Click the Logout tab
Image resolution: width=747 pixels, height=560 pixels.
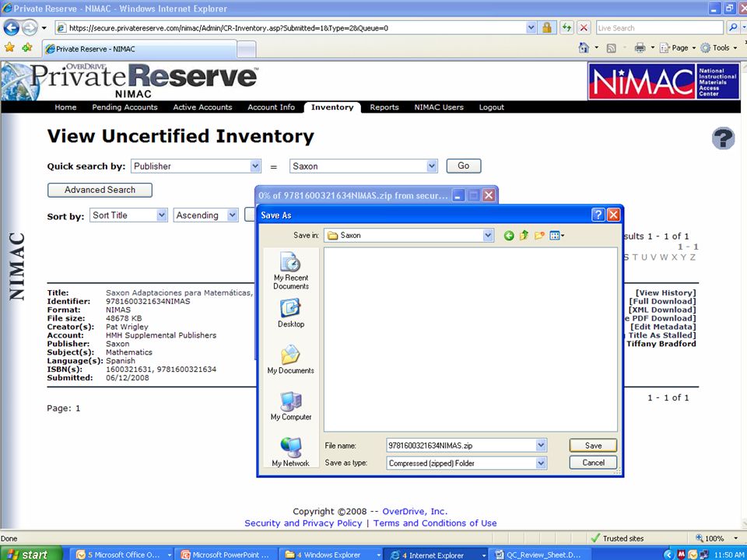click(x=491, y=107)
